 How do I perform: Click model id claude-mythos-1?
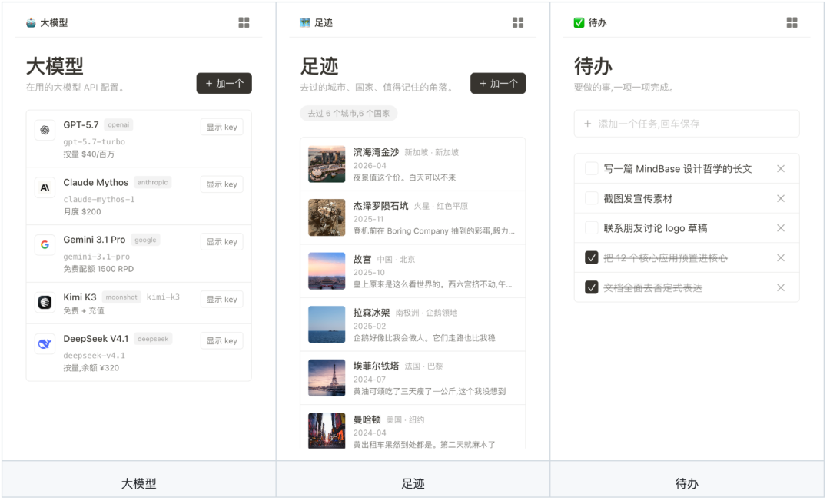pyautogui.click(x=99, y=200)
